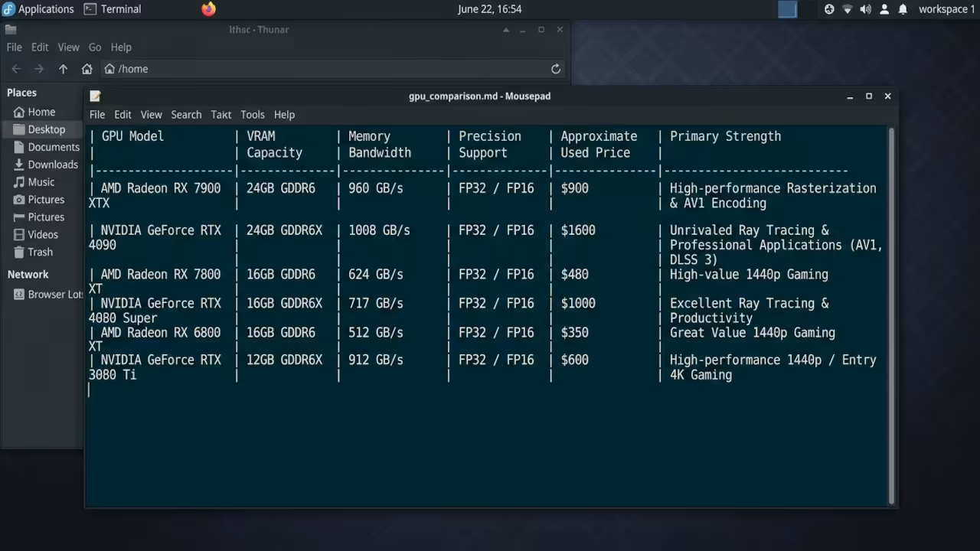Click the "1008 GB/s" bandwidth value
Viewport: 980px width, 551px height.
pyautogui.click(x=379, y=230)
